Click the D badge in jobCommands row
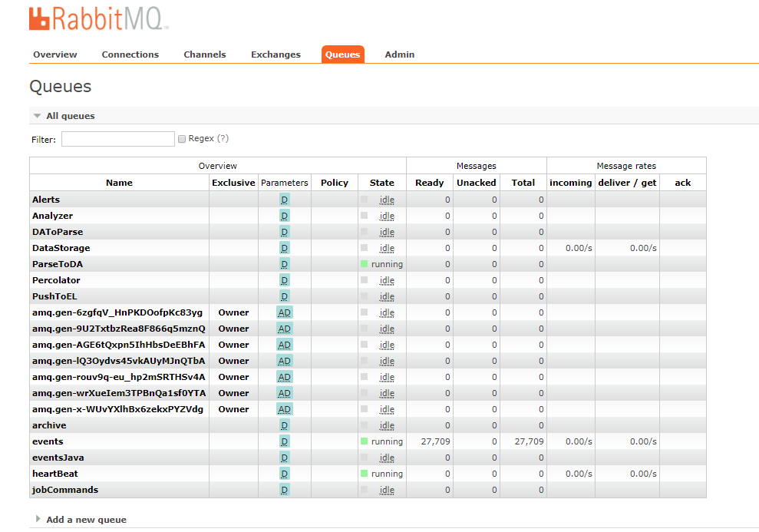 click(x=285, y=490)
